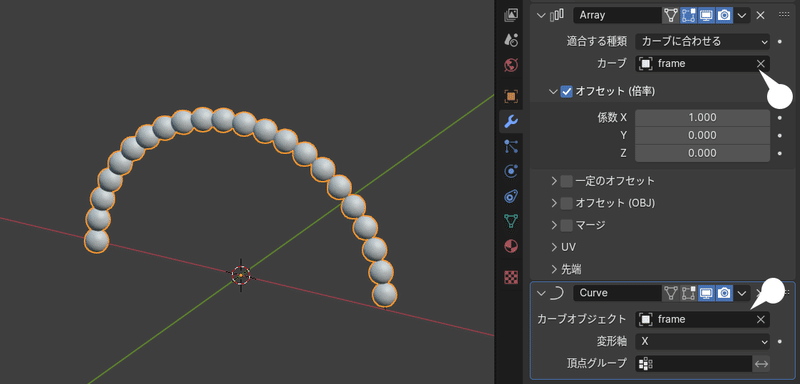Enable the オフセット (OBJ) checkbox
The image size is (800, 384).
coord(566,203)
